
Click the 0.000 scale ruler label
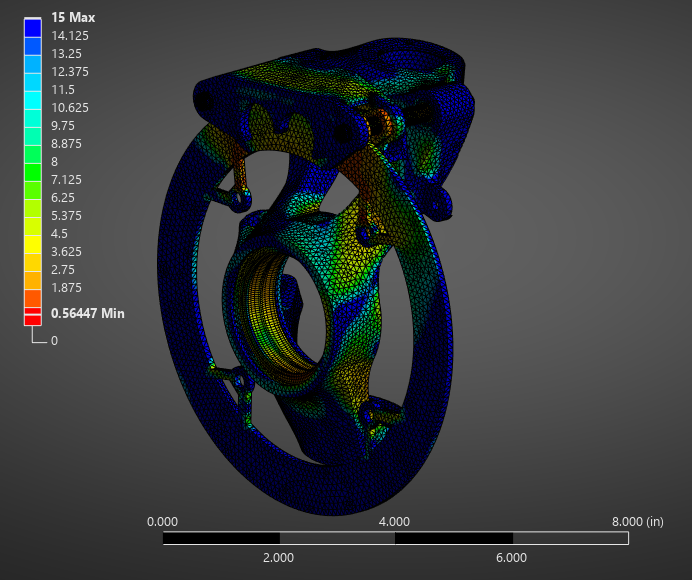click(x=162, y=522)
